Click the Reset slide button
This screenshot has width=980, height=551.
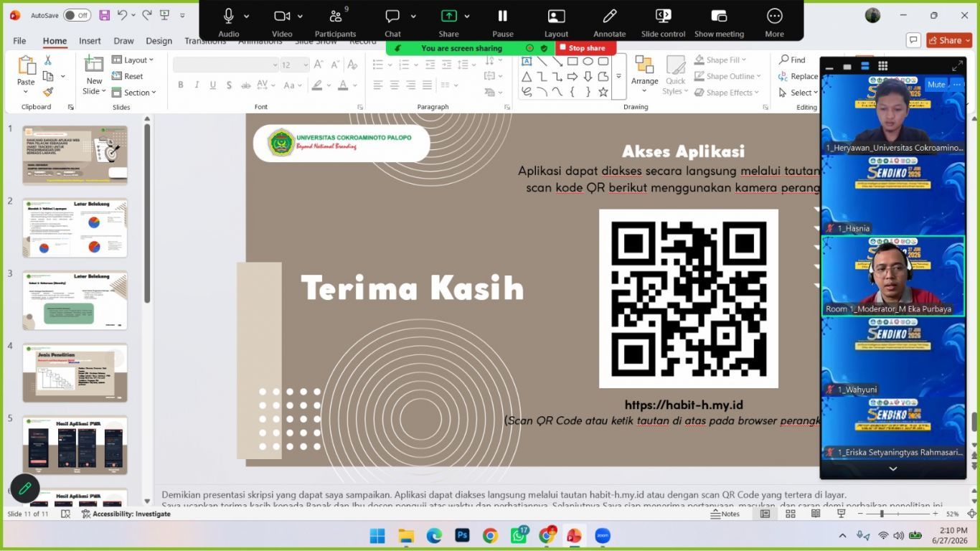tap(128, 76)
